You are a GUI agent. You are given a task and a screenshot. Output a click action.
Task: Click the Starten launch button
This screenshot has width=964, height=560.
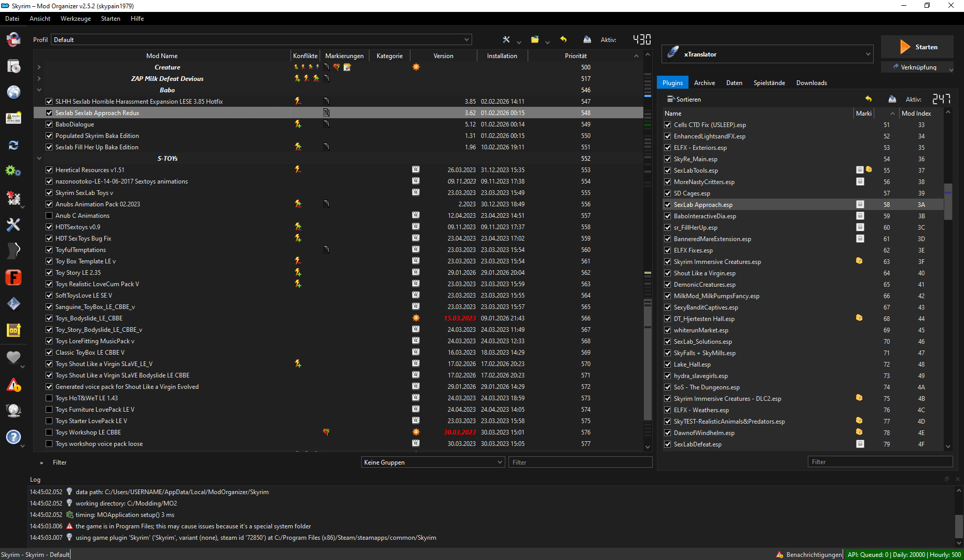(917, 47)
